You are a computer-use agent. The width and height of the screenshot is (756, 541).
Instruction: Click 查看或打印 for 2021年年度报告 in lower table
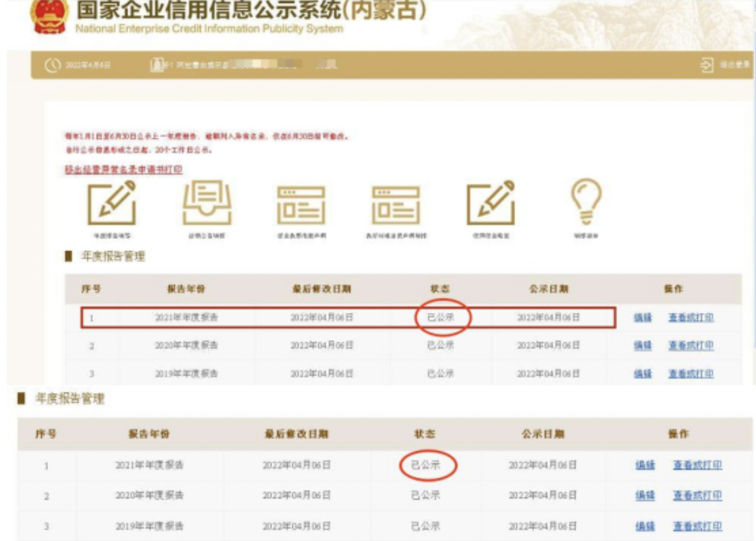[698, 466]
